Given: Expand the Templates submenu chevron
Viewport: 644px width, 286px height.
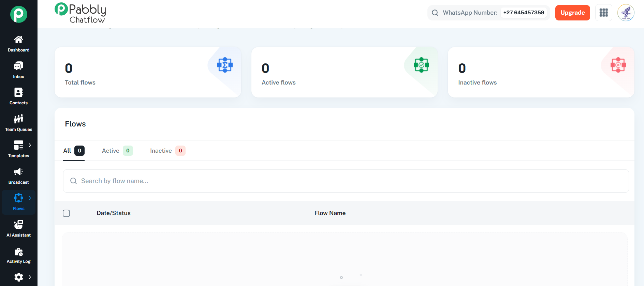Looking at the screenshot, I should 30,145.
